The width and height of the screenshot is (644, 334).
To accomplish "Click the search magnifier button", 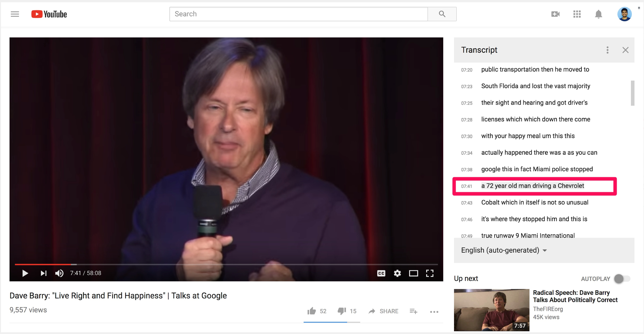I will coord(442,14).
